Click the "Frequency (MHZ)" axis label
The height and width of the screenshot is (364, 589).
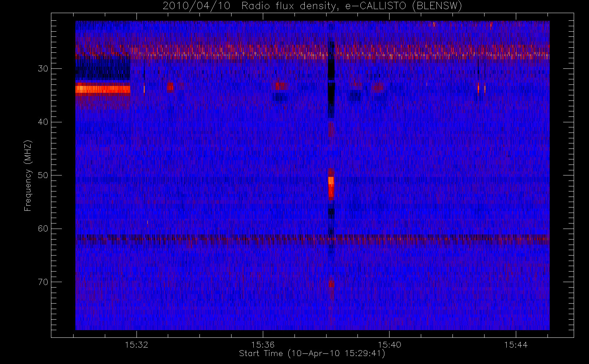pyautogui.click(x=28, y=175)
